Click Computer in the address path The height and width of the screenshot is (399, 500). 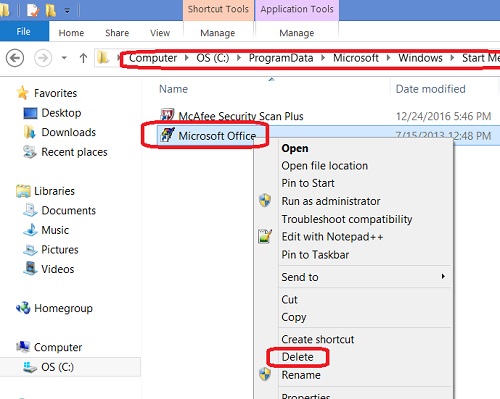click(x=153, y=58)
